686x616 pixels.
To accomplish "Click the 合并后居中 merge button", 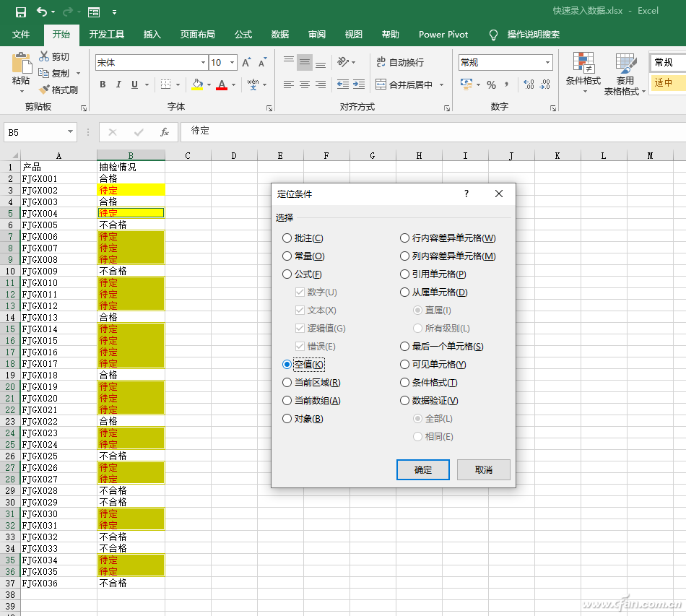I will coord(404,84).
